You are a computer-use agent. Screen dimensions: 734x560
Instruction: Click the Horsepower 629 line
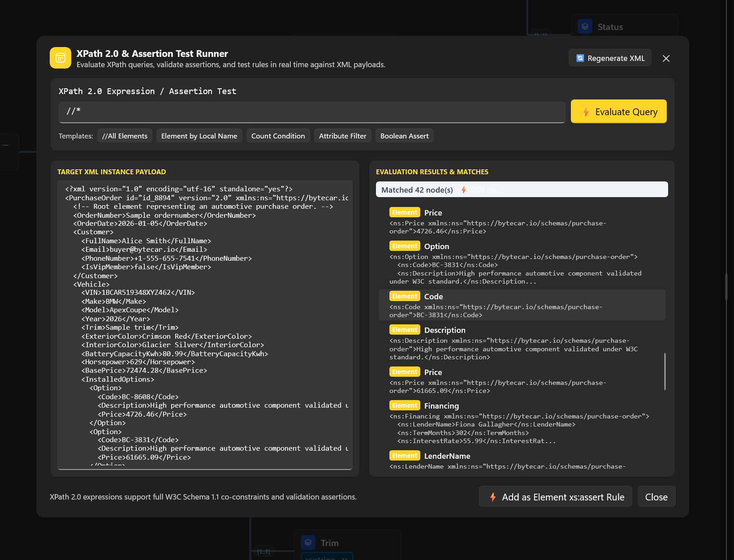(x=138, y=362)
